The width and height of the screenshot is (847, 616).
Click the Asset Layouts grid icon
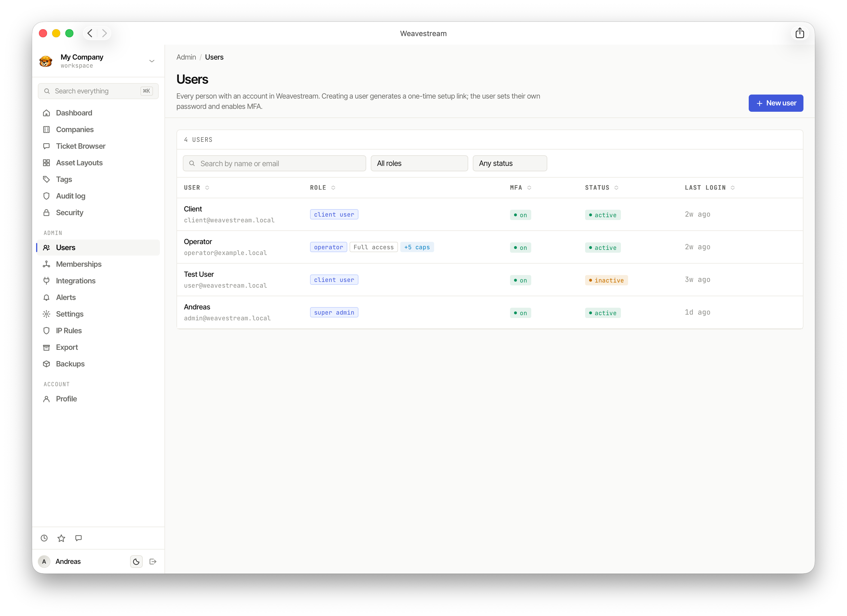(46, 163)
